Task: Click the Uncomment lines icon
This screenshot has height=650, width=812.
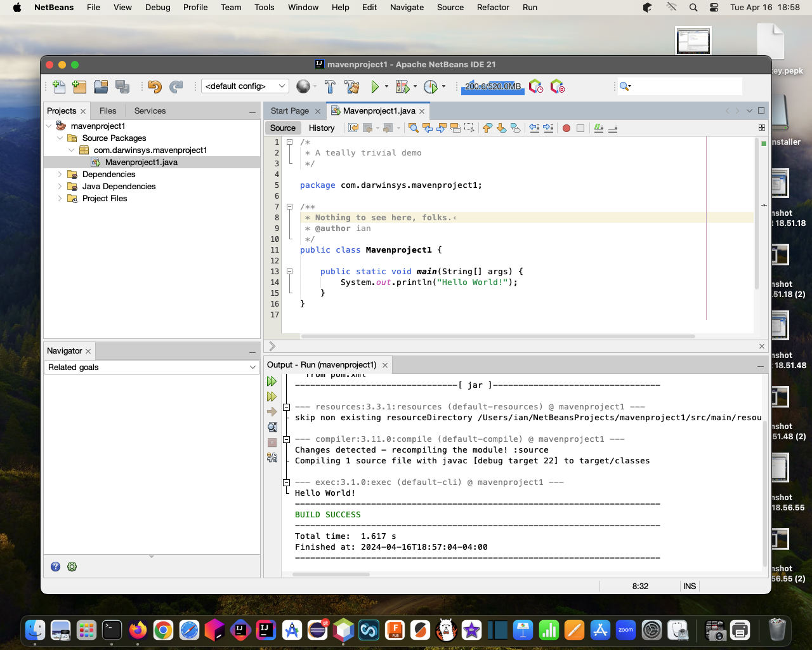Action: 613,128
